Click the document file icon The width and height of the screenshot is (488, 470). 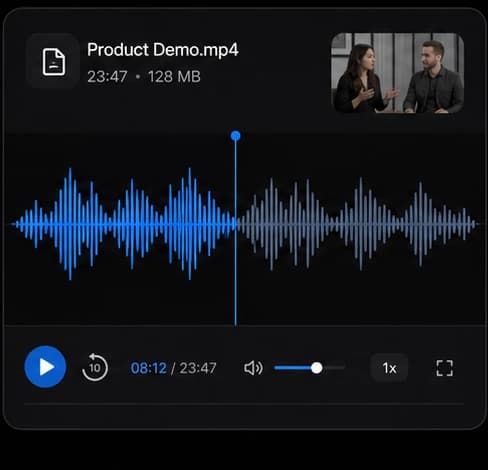(53, 62)
